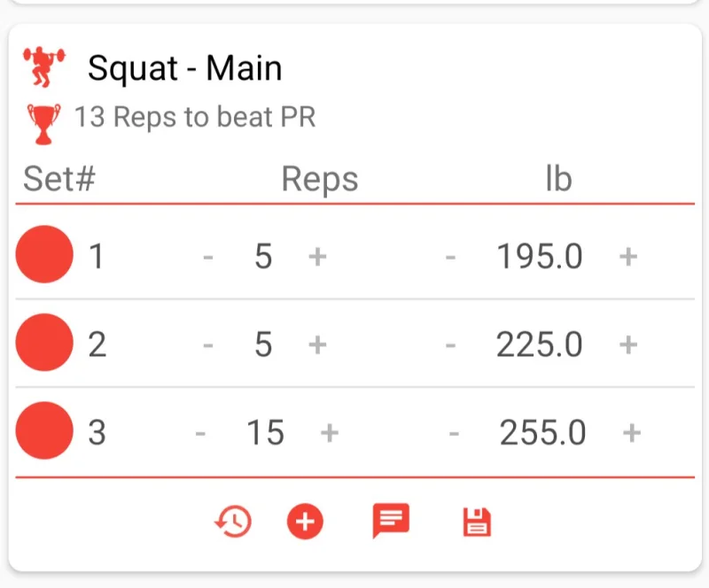This screenshot has height=588, width=709.
Task: Open exercise history clock icon
Action: click(233, 522)
